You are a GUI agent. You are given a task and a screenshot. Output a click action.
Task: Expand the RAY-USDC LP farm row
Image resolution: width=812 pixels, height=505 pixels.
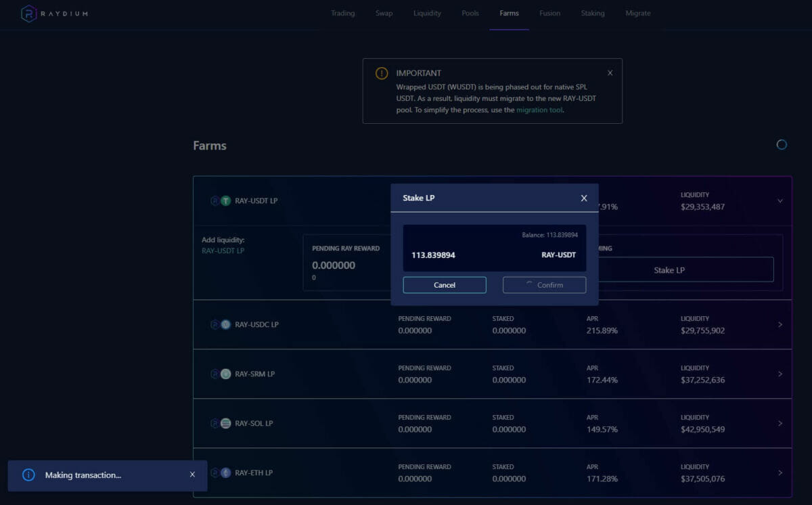click(780, 324)
